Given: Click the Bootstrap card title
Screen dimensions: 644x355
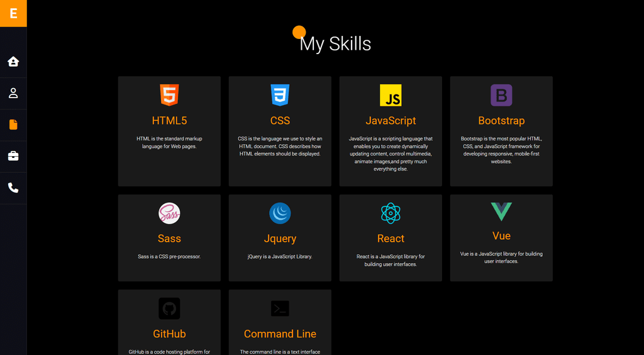Looking at the screenshot, I should (501, 121).
